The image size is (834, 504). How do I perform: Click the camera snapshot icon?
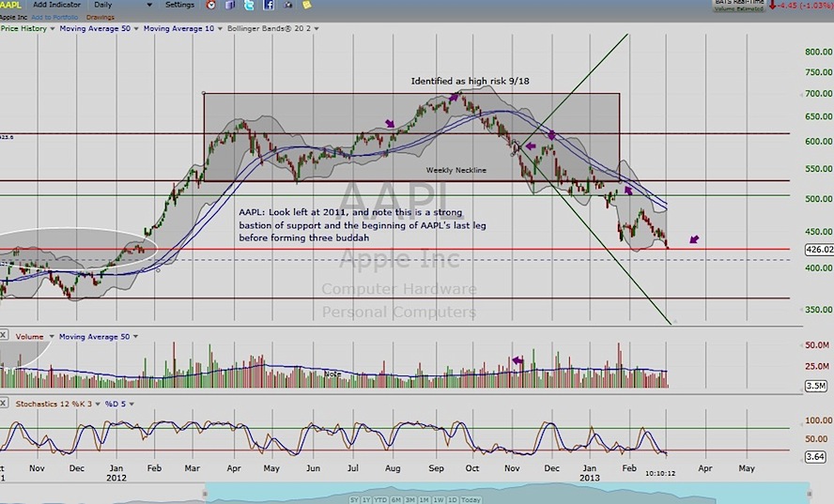(287, 5)
